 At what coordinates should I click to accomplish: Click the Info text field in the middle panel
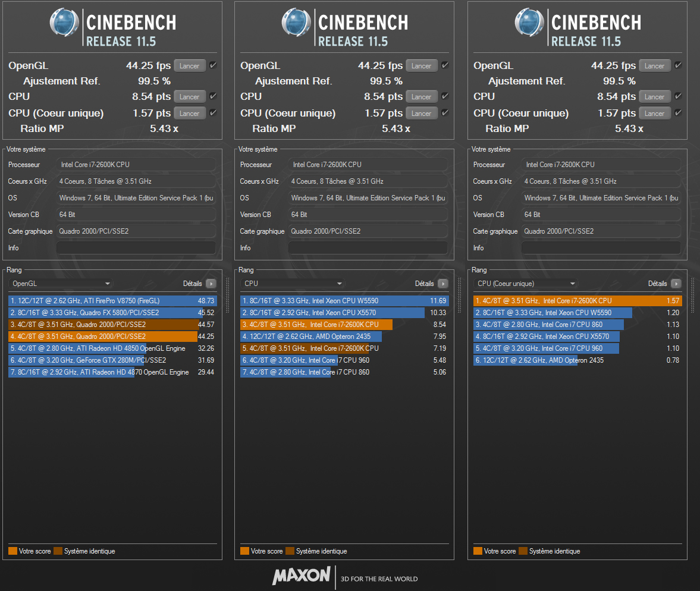click(x=368, y=248)
